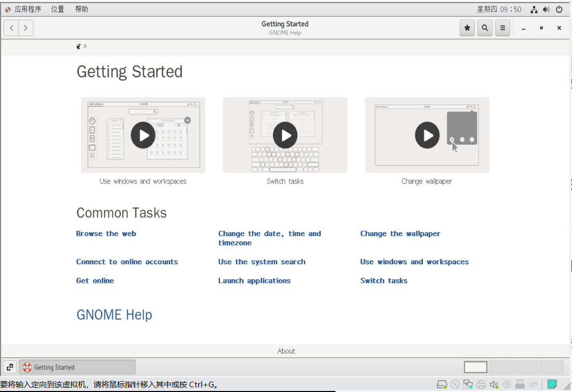Image resolution: width=572 pixels, height=392 pixels.
Task: Select Getting Started taskbar window button
Action: click(77, 367)
